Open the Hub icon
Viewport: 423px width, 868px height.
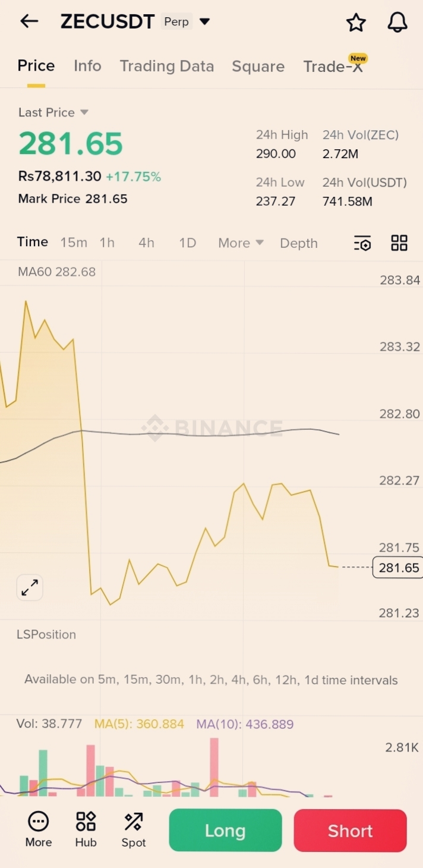86,829
